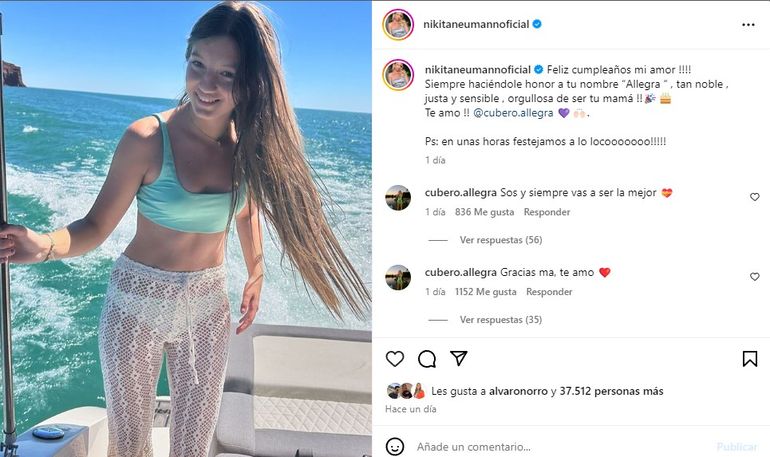Like the comment "Sos y siempre vas a ser la mejor"
The height and width of the screenshot is (457, 770).
coord(755,197)
